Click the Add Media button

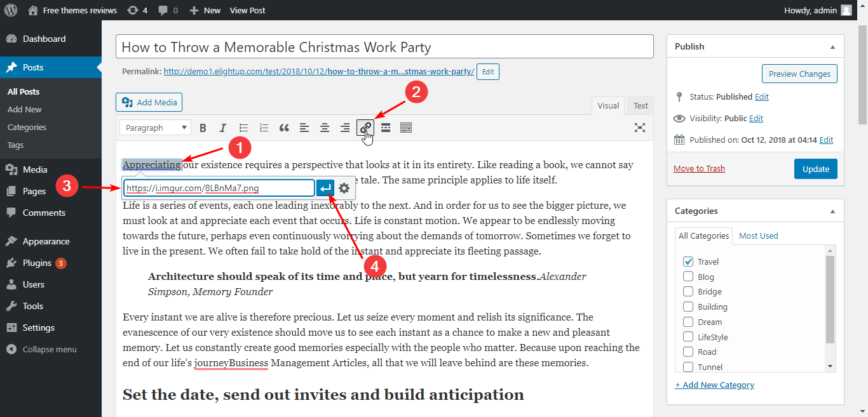149,102
